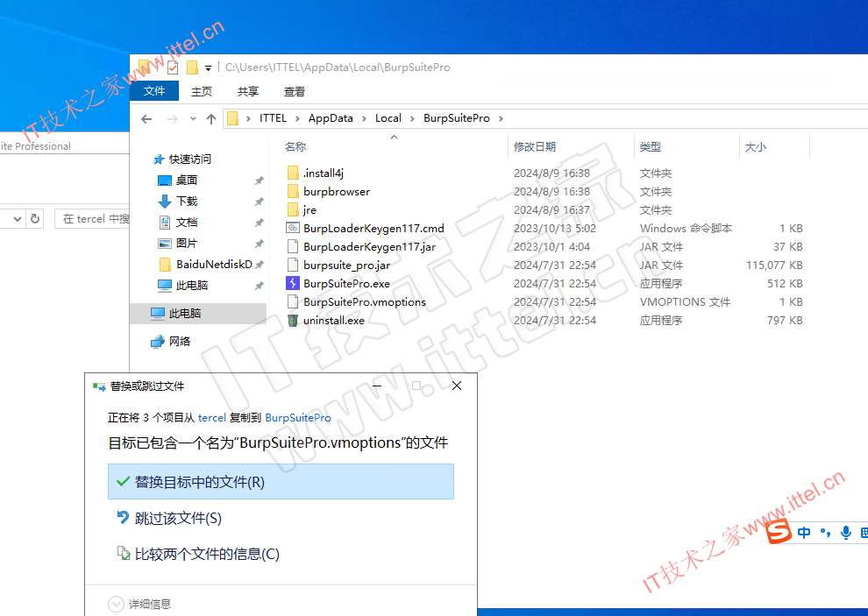Click the 115,077 KB size cell

point(774,266)
